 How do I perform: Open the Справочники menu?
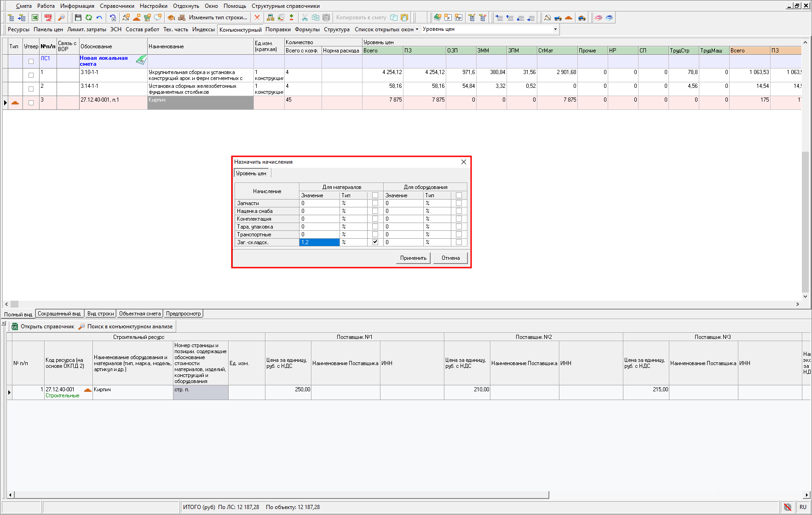117,6
